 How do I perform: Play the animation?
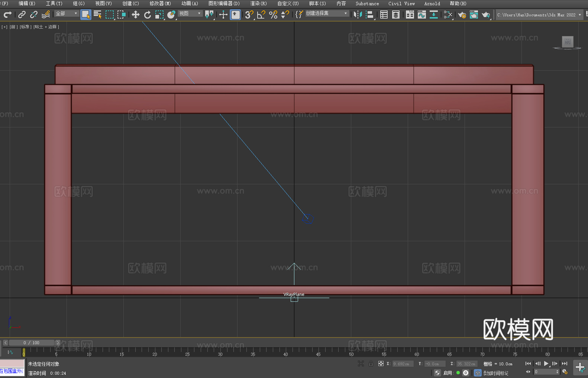click(x=546, y=364)
